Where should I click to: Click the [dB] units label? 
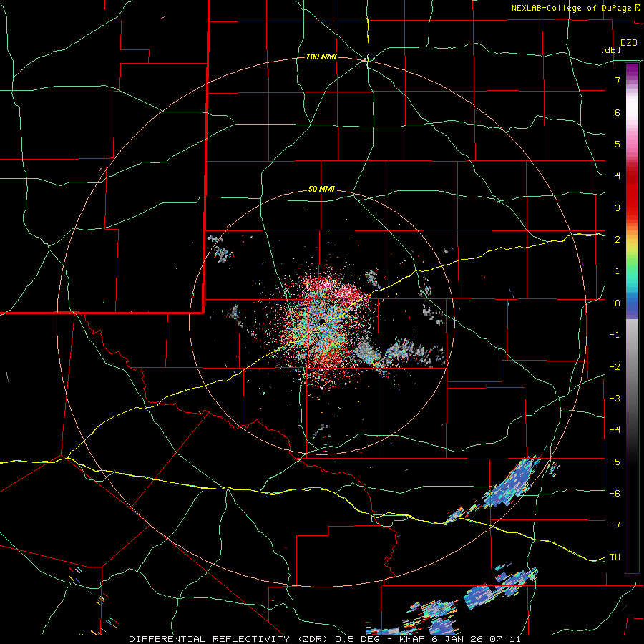point(611,49)
